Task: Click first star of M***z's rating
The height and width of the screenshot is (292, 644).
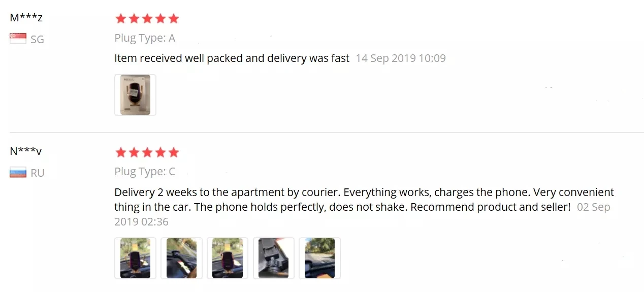Action: [x=120, y=19]
